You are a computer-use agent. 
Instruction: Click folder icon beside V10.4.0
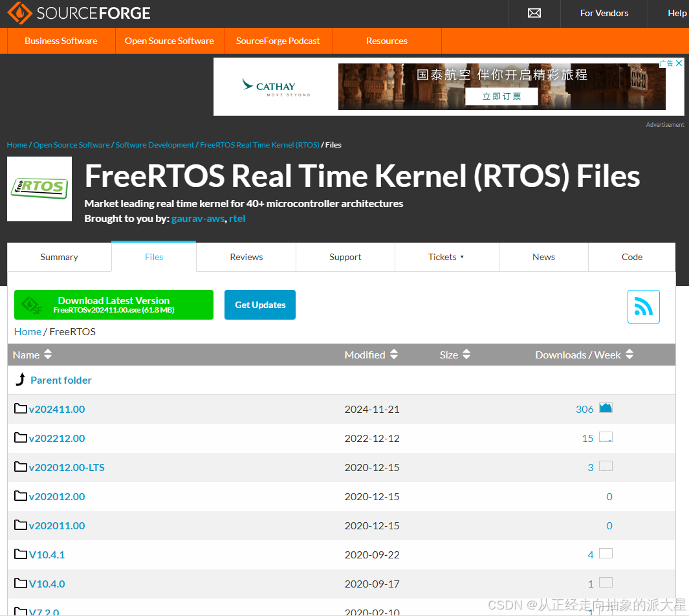click(x=21, y=583)
